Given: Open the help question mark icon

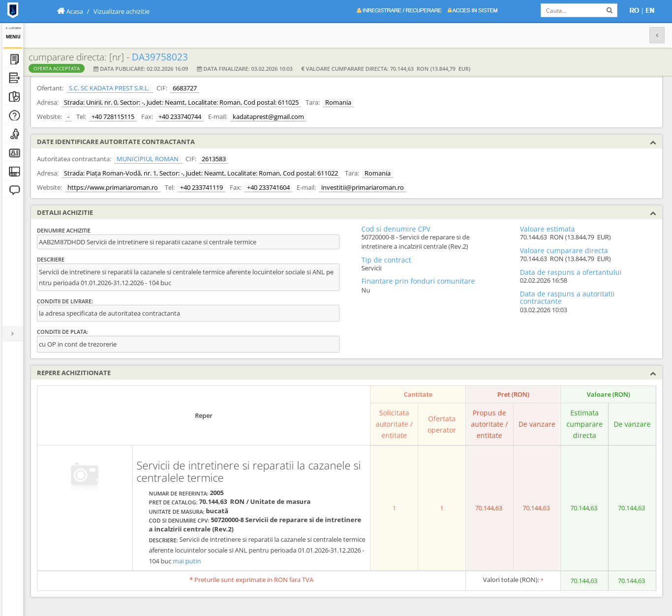Looking at the screenshot, I should tap(14, 116).
